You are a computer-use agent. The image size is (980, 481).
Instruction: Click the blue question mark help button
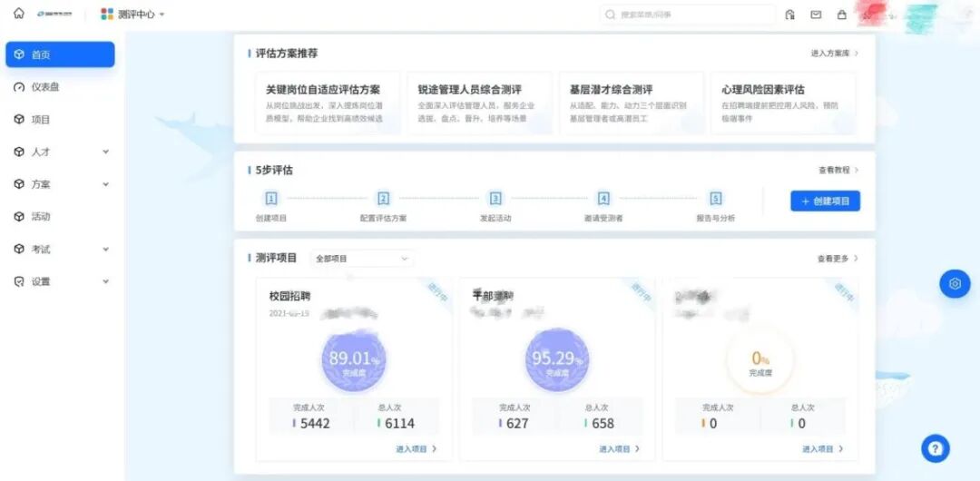pos(935,447)
